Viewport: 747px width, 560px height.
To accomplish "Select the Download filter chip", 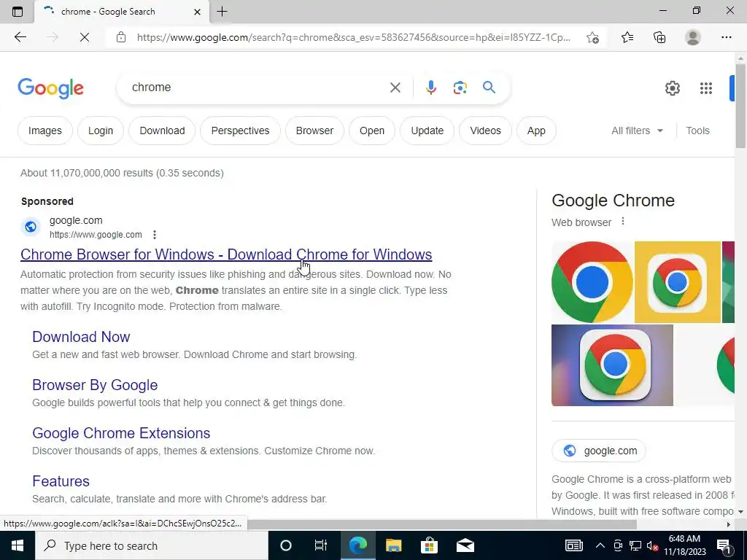I will tap(162, 131).
